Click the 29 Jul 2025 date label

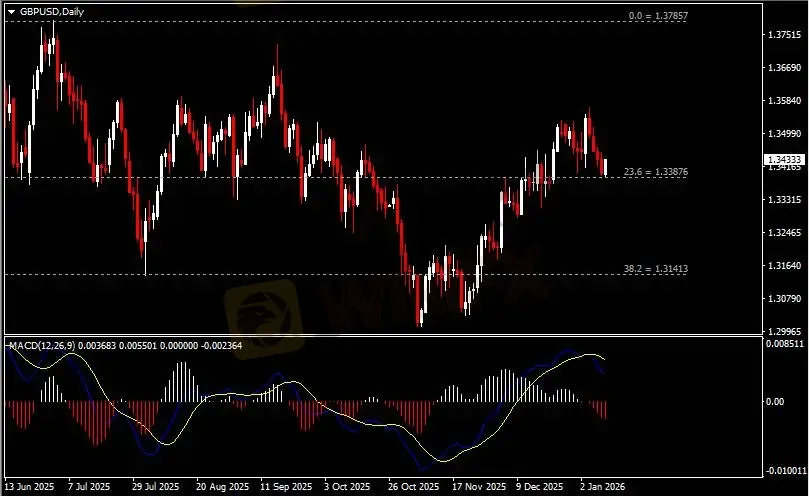pyautogui.click(x=155, y=487)
